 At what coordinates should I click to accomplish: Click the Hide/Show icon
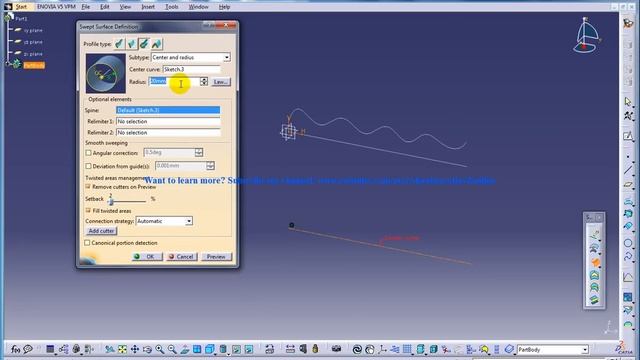(x=236, y=349)
